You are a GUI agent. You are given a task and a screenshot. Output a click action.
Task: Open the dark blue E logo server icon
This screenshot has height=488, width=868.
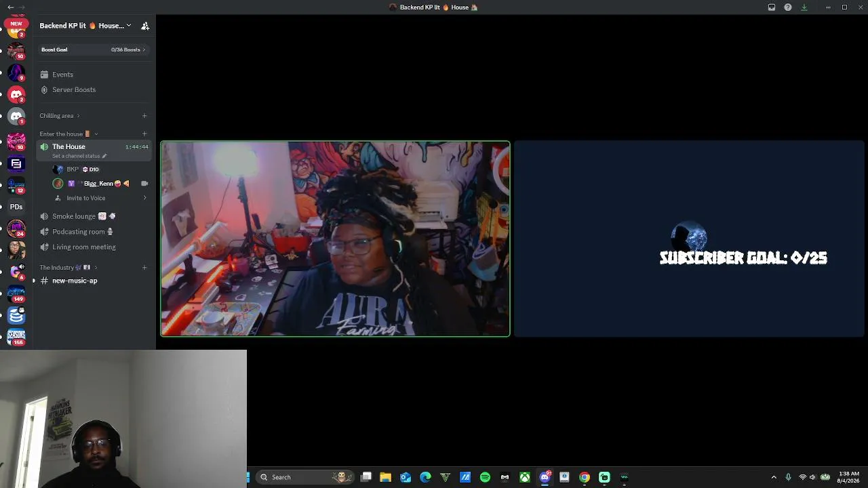(x=16, y=163)
